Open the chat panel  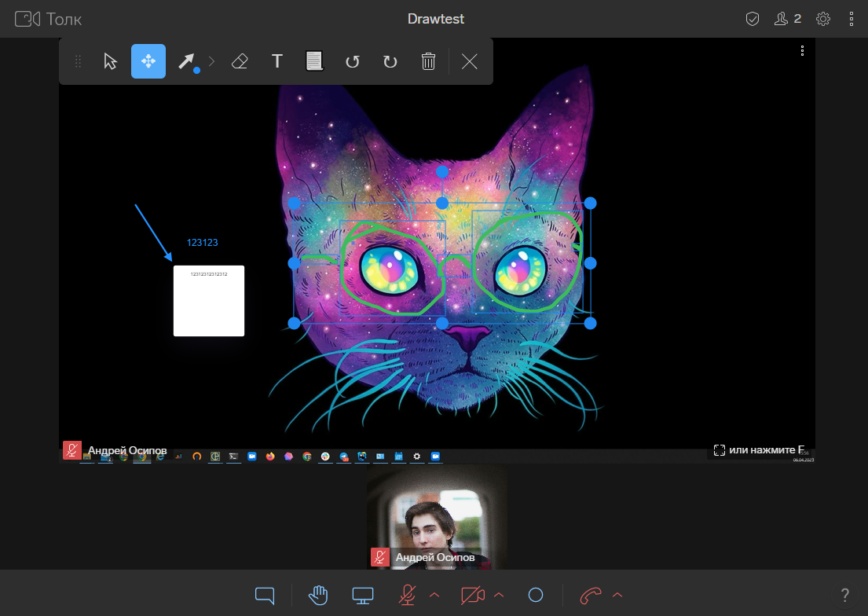tap(265, 596)
